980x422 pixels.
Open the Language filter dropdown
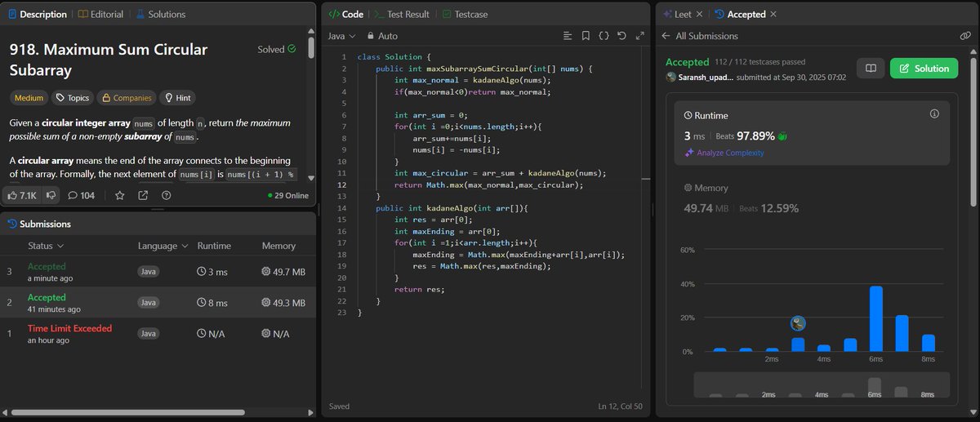click(x=163, y=246)
